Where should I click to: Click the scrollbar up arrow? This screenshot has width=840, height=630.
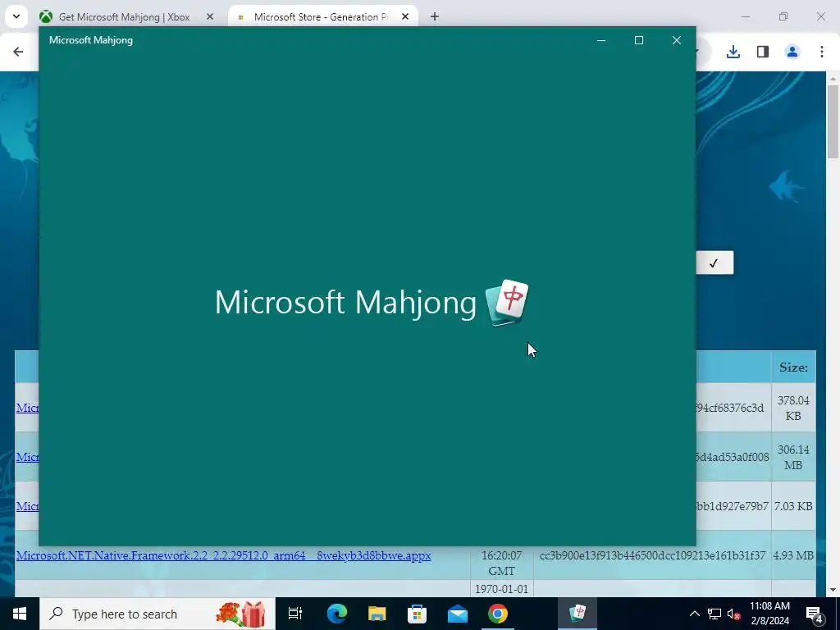pyautogui.click(x=833, y=78)
